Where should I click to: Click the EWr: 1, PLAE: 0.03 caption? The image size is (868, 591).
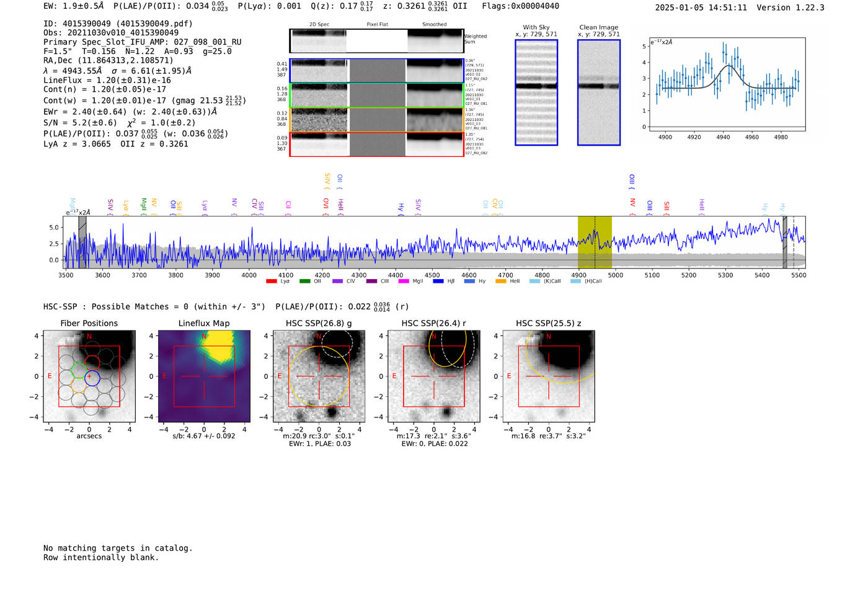[x=320, y=443]
